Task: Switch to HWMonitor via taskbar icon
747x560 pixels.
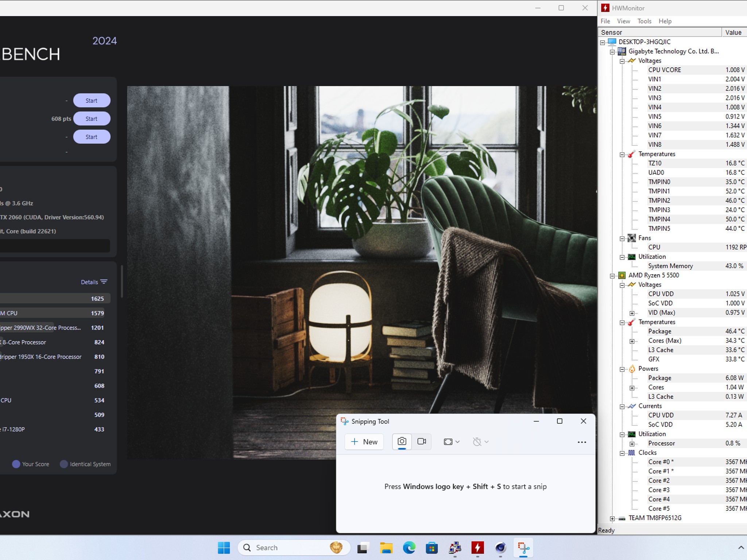Action: [477, 548]
